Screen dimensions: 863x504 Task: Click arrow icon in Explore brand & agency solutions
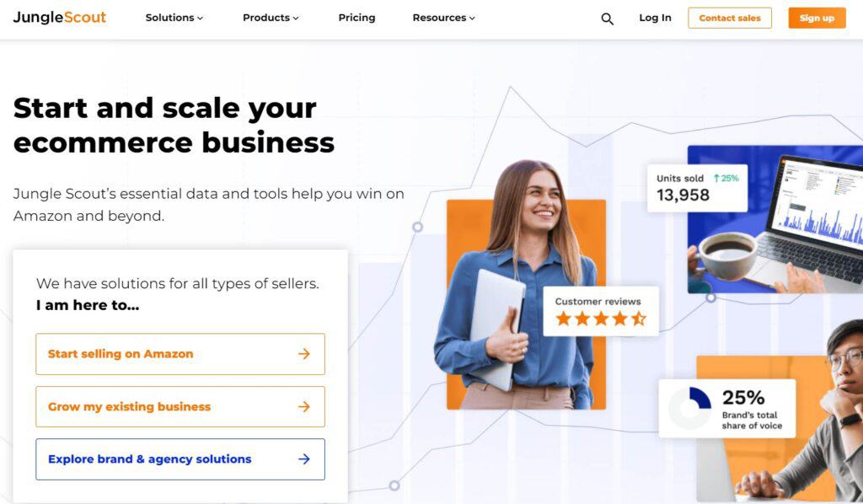pos(303,458)
